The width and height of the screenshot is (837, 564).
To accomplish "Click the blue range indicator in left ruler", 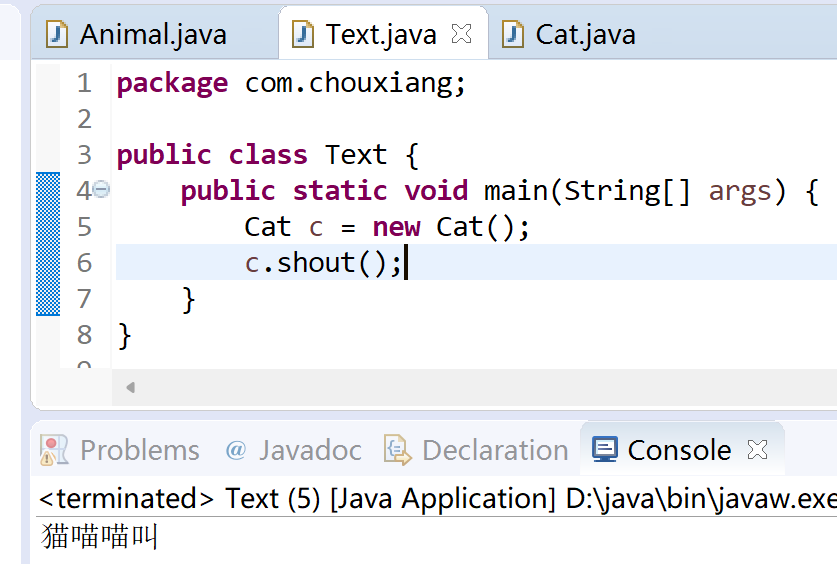I will 48,244.
